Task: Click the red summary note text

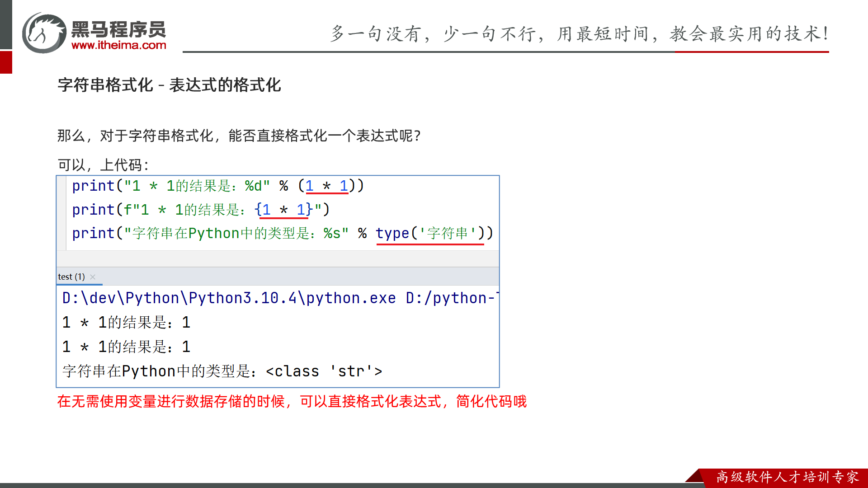Action: point(292,401)
